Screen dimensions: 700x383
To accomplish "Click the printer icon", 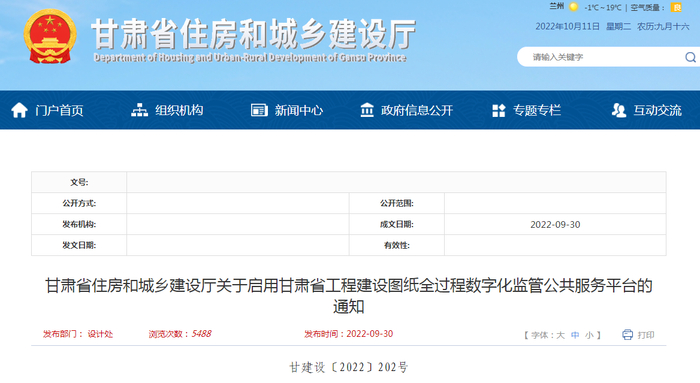I will [627, 334].
